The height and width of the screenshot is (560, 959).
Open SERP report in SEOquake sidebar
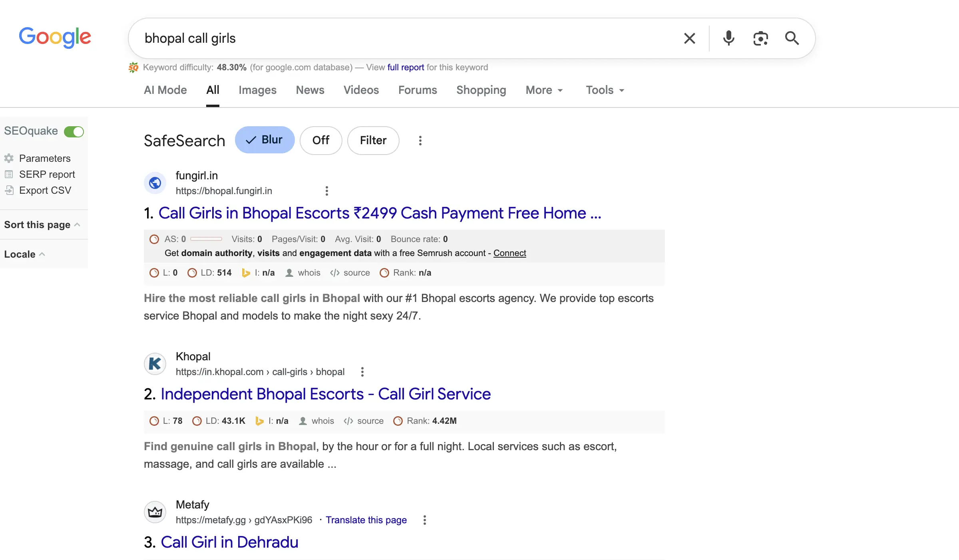click(47, 175)
